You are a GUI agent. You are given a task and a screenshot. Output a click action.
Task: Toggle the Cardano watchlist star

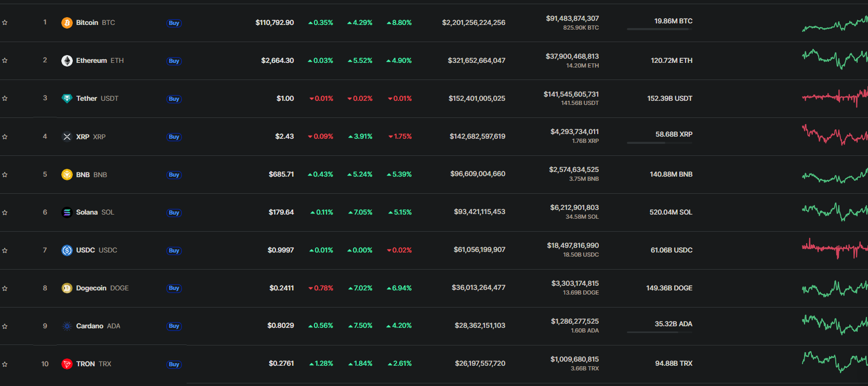(5, 326)
